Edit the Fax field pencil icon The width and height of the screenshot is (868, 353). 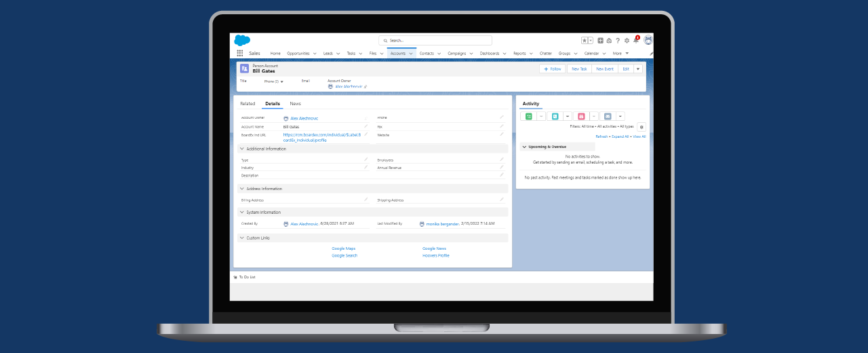point(502,126)
